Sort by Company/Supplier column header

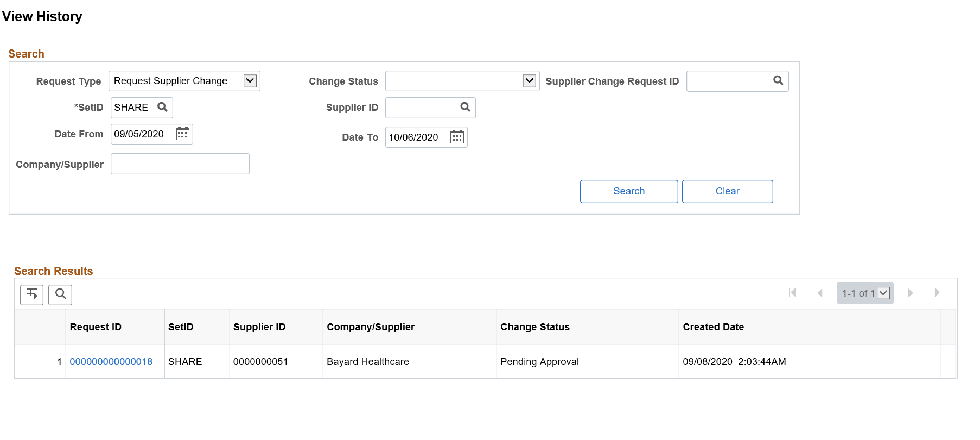click(x=371, y=327)
